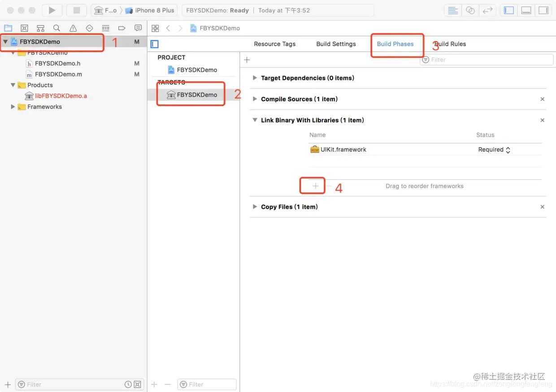This screenshot has height=392, width=556.
Task: Select libFBYSDKDemo.a product
Action: [x=56, y=96]
